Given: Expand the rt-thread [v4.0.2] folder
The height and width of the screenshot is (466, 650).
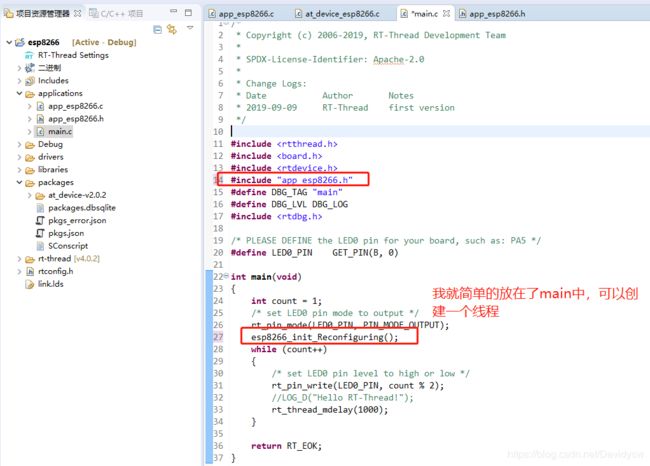Looking at the screenshot, I should [19, 259].
